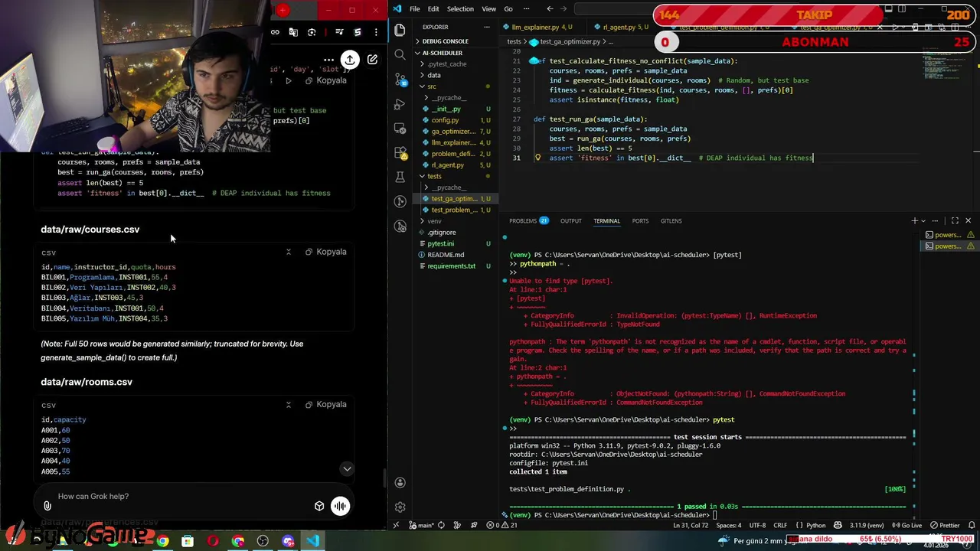This screenshot has width=980, height=551.
Task: Open VS Code from the Windows taskbar
Action: (313, 541)
